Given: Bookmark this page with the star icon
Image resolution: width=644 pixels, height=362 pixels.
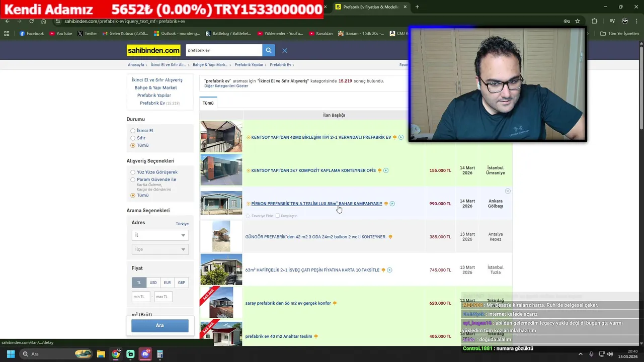Looking at the screenshot, I should click(x=578, y=21).
